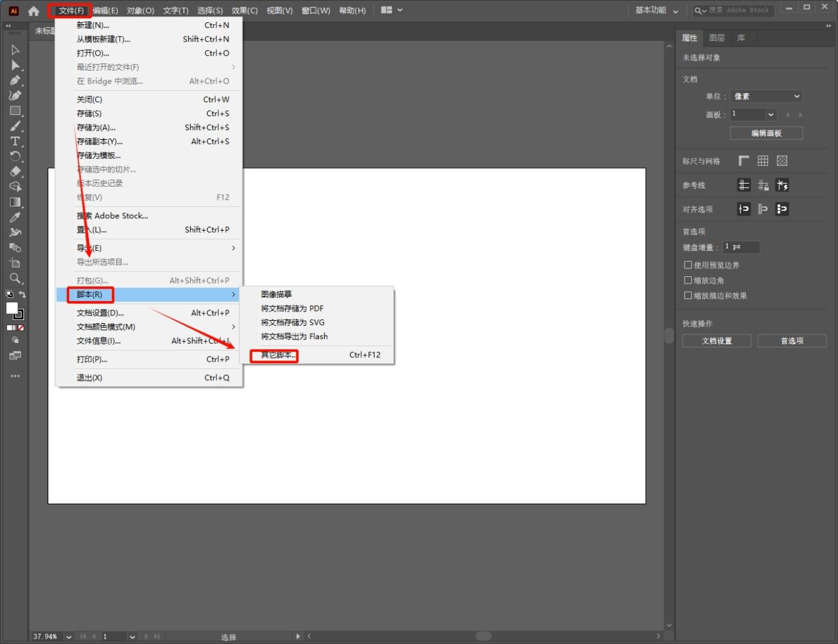Click the Home icon in top bar
The height and width of the screenshot is (644, 838).
click(x=34, y=10)
